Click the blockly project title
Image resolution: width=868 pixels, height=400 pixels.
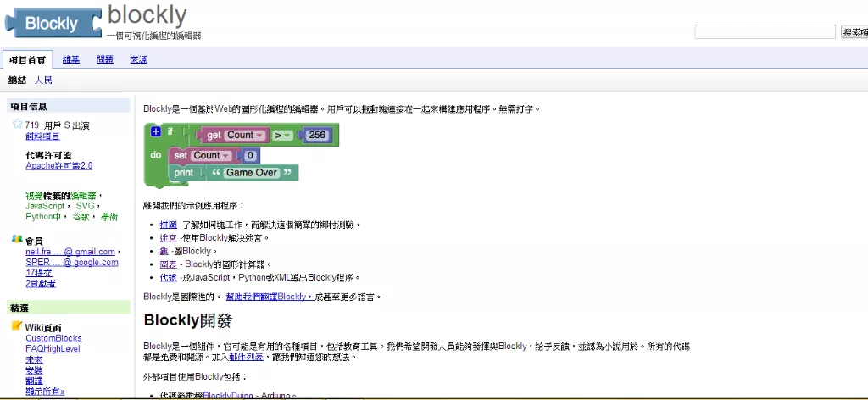147,15
